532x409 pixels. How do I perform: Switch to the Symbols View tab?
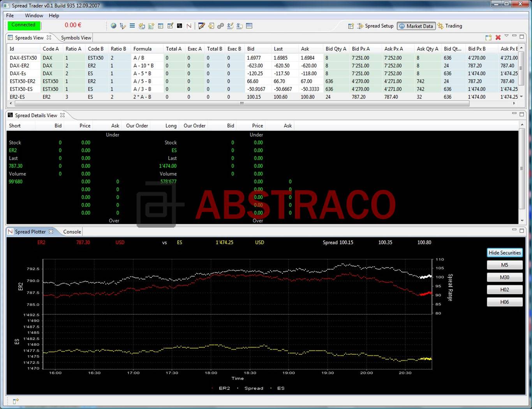(x=76, y=37)
